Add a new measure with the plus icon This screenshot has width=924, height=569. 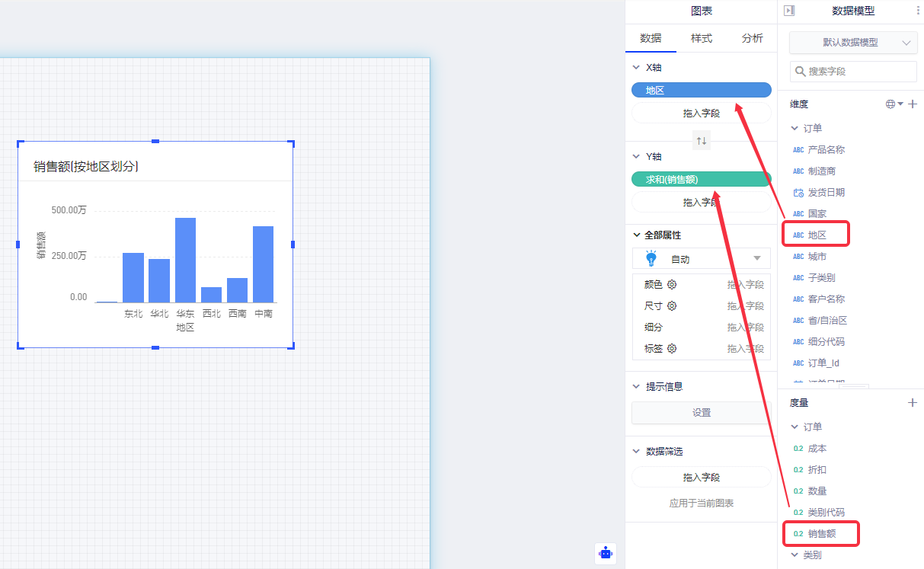pyautogui.click(x=913, y=402)
